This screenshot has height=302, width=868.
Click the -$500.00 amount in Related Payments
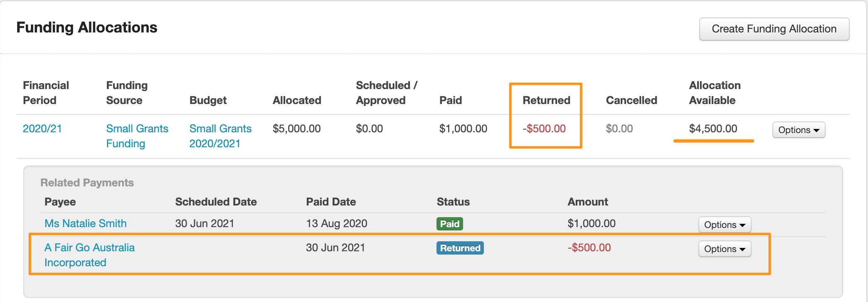pos(589,248)
